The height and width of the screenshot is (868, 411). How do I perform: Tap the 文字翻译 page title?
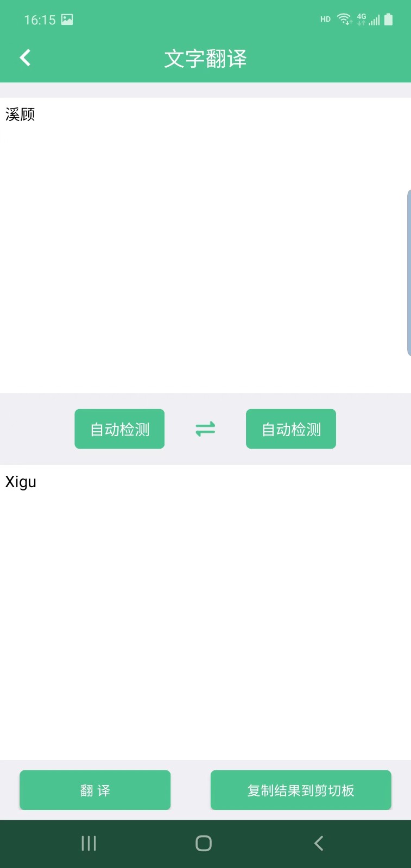click(x=205, y=59)
